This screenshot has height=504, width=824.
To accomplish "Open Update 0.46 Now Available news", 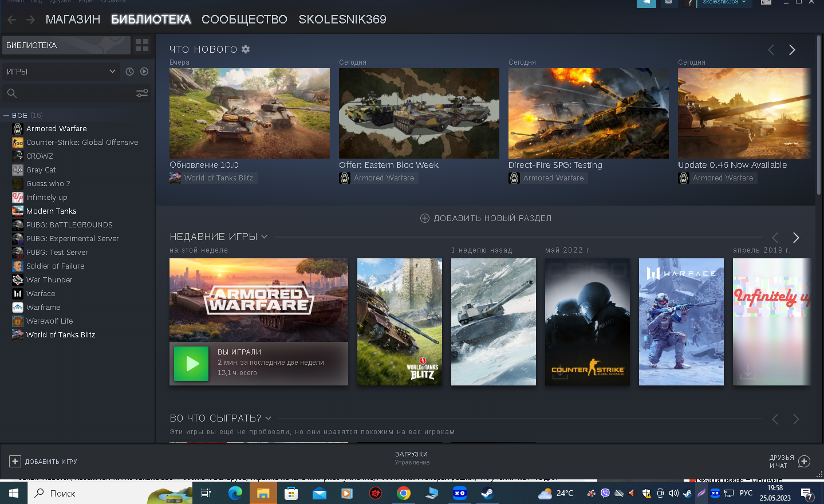I will coord(744,113).
